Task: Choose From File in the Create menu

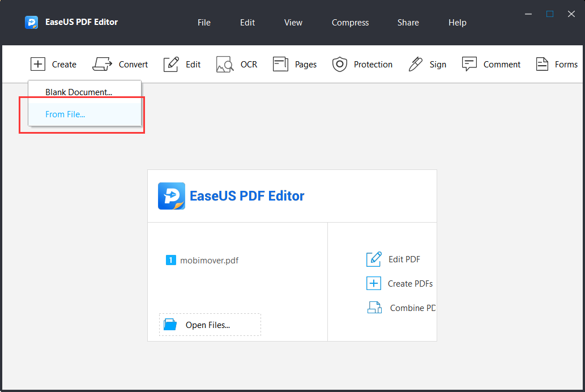Action: click(x=65, y=114)
